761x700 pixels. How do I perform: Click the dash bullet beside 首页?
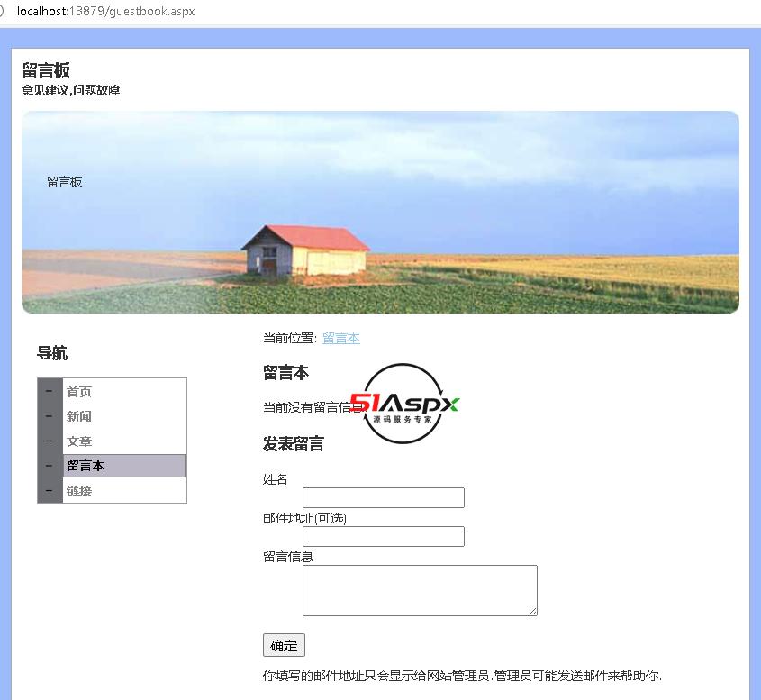click(x=49, y=391)
